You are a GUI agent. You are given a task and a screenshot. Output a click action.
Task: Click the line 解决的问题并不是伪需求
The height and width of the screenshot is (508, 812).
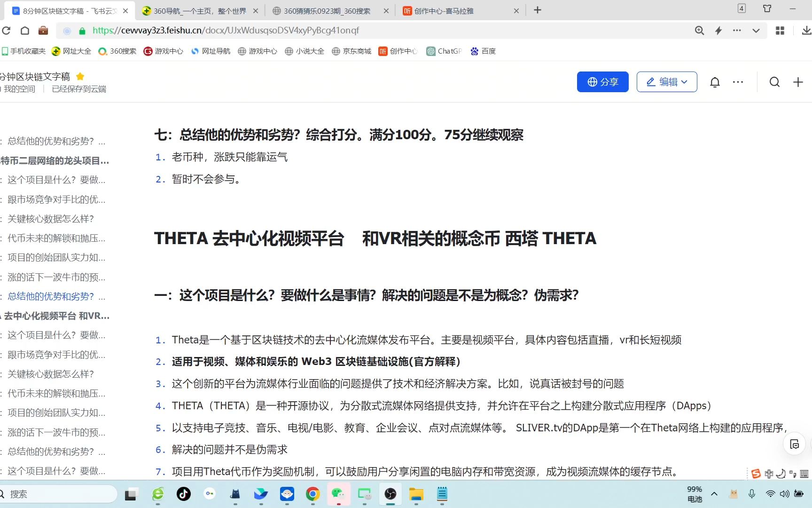point(229,450)
